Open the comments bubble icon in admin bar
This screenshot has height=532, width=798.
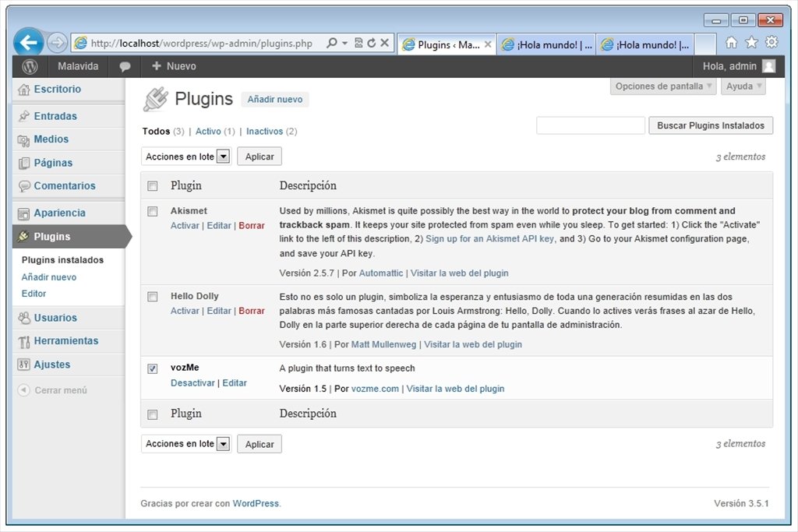click(x=125, y=67)
